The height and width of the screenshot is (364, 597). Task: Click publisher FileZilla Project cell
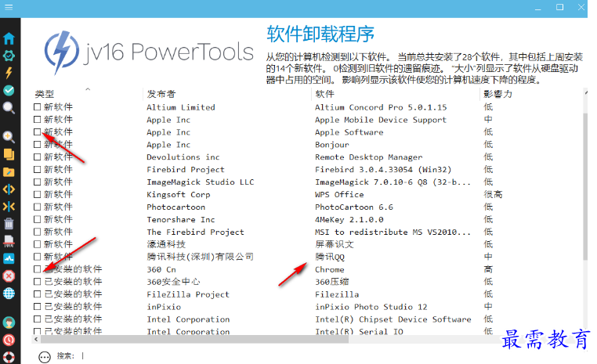[x=188, y=294]
